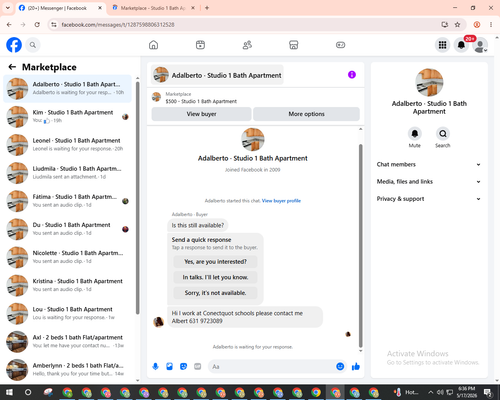Send a thumbs-up like
The height and width of the screenshot is (400, 500).
[356, 367]
